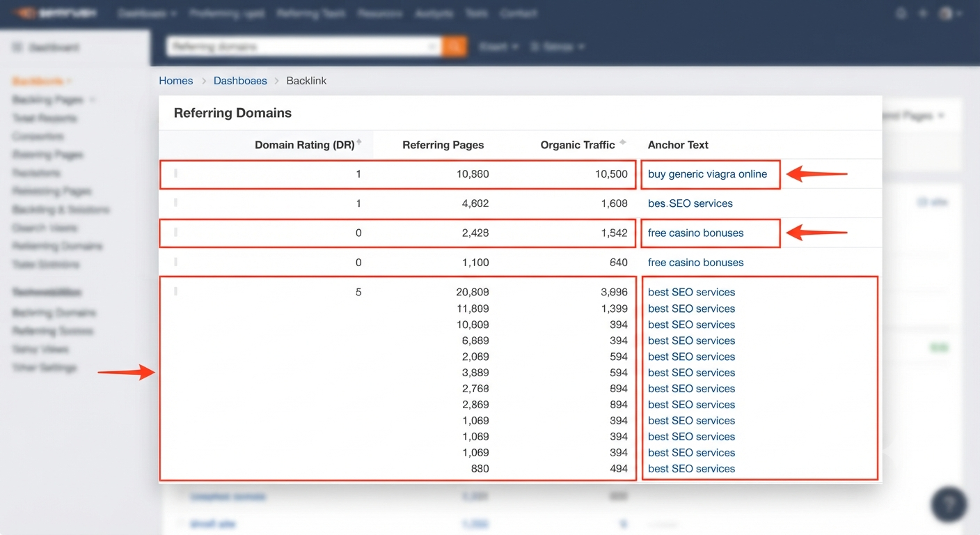
Task: Click the 494 organic traffic value
Action: click(x=618, y=469)
